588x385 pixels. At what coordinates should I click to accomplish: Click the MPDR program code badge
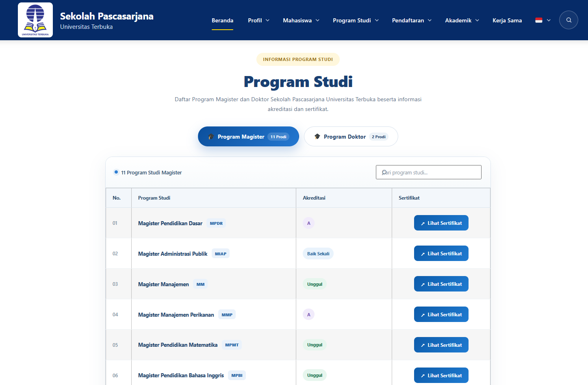[216, 223]
